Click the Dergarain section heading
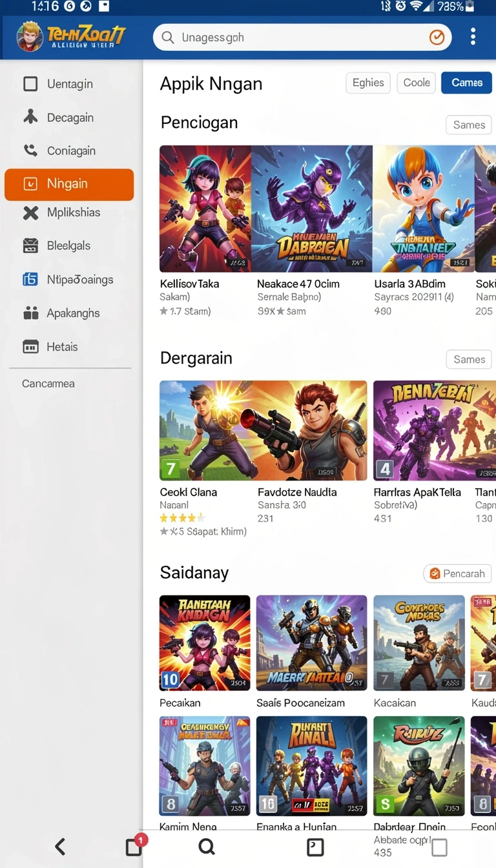This screenshot has width=496, height=868. pyautogui.click(x=196, y=358)
